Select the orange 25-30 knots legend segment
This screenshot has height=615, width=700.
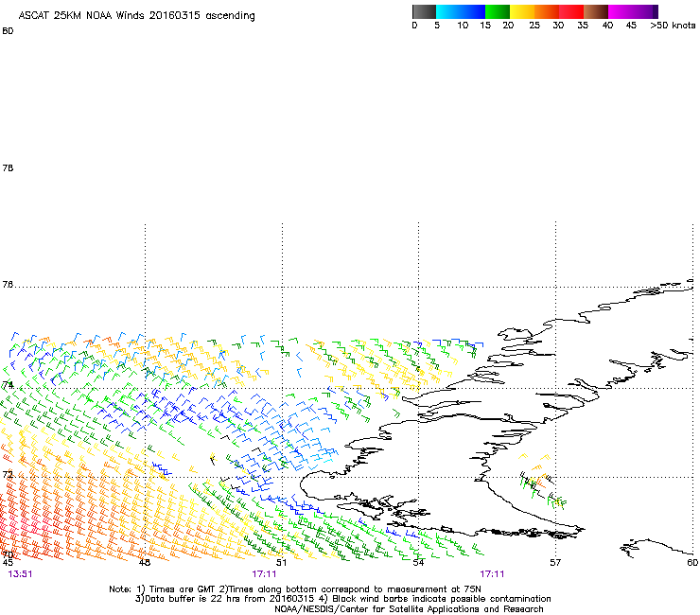(547, 11)
